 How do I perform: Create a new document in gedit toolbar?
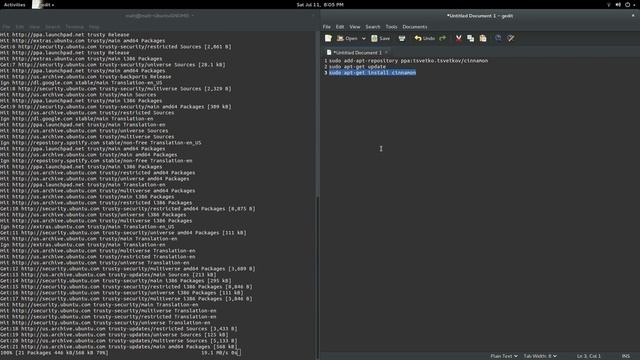328,38
